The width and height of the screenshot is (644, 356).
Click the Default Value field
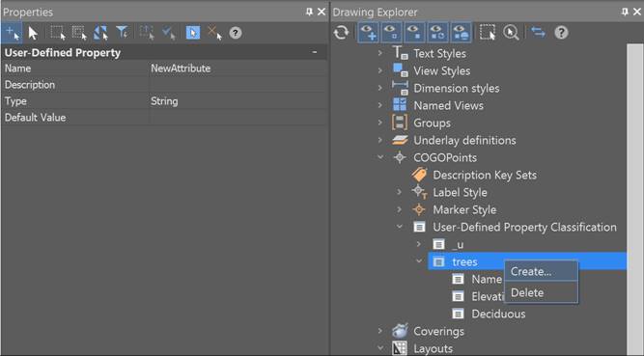[238, 118]
